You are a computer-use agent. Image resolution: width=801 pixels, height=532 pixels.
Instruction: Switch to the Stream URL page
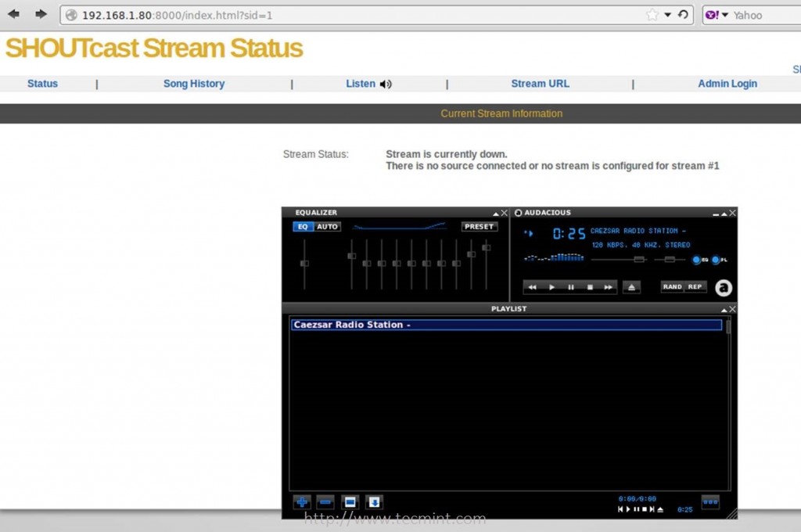pyautogui.click(x=540, y=84)
